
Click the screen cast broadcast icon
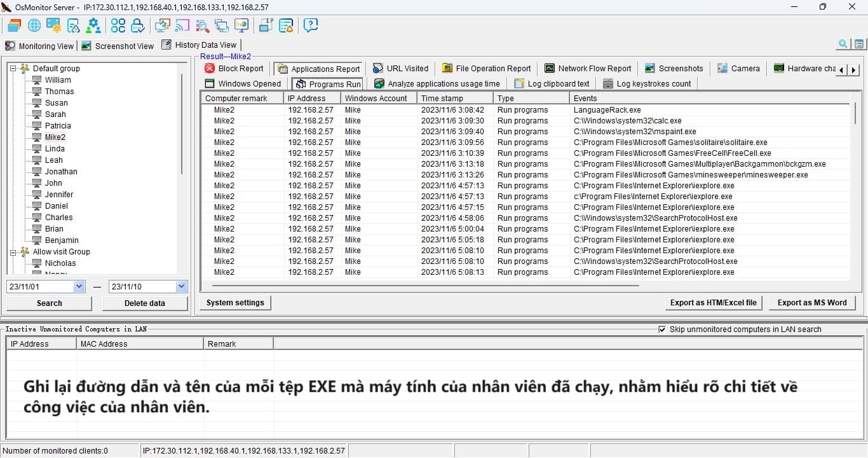click(x=182, y=25)
